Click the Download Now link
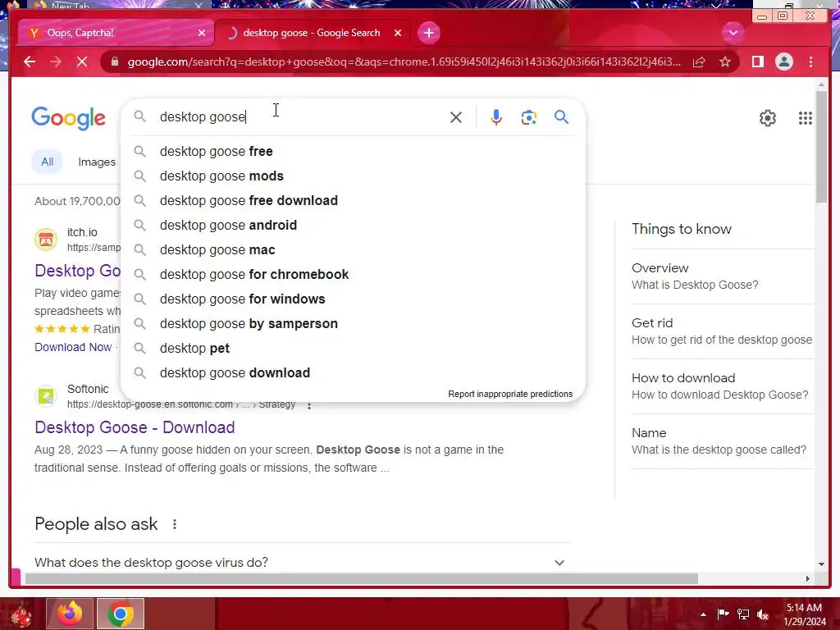Screen dimensions: 840x630 73,347
